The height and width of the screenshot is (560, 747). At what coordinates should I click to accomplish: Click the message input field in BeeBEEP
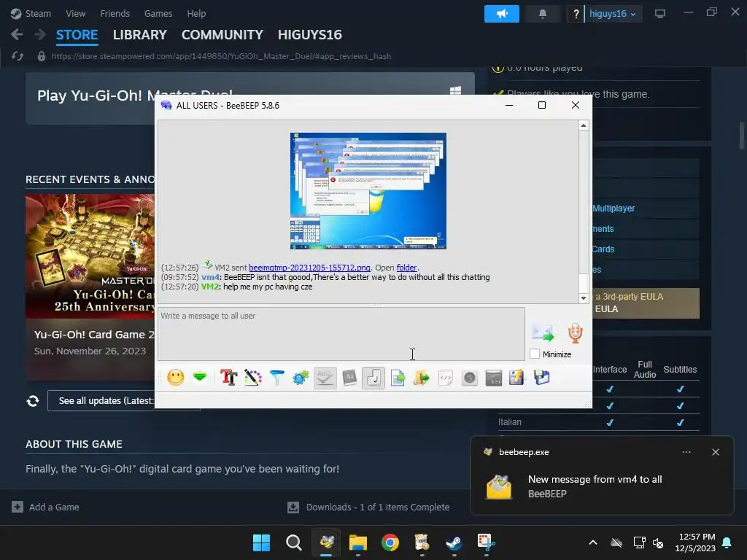(341, 334)
